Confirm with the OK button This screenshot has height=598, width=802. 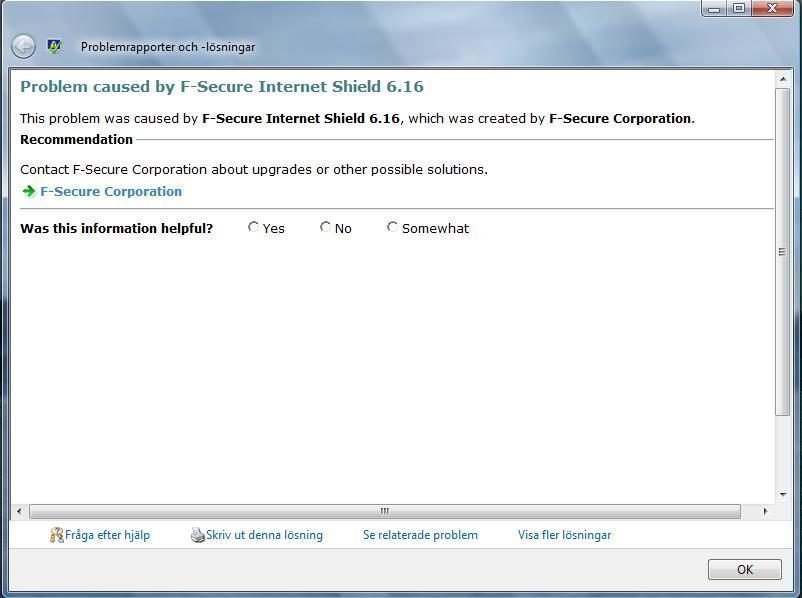[x=745, y=569]
